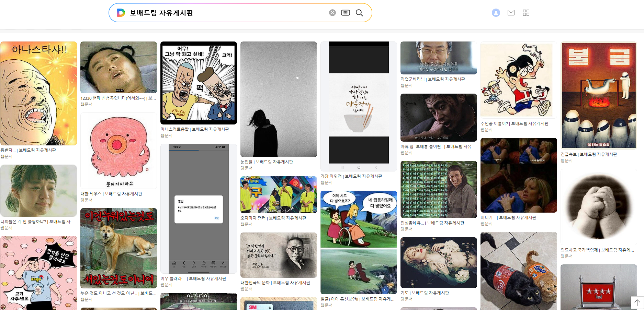Screen dimensions: 644x310
Task: Open the praying hands thumbnail
Action: click(x=599, y=207)
